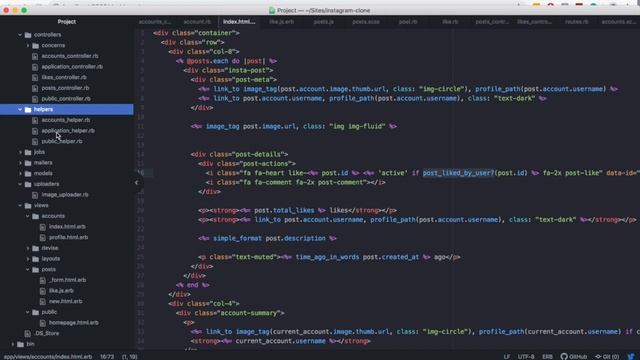The width and height of the screenshot is (640, 360).
Task: Click the jobs folder icon
Action: (28, 152)
